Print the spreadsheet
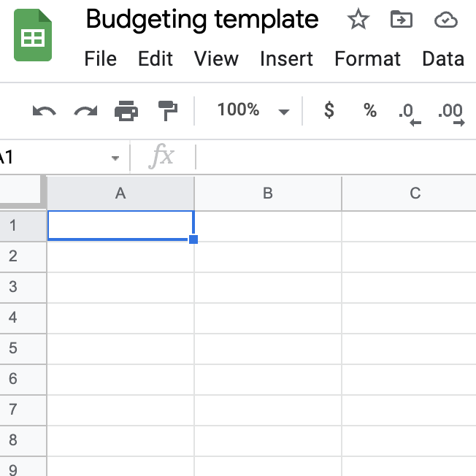The image size is (476, 476). pos(126,111)
